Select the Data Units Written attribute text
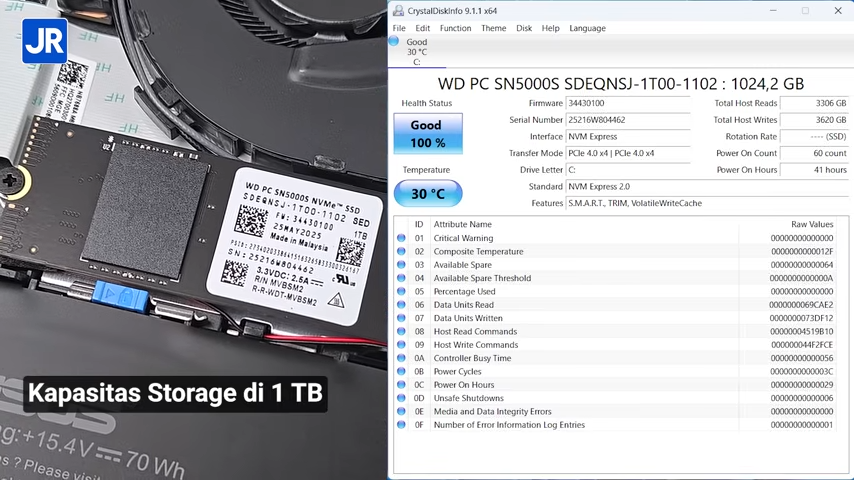Image resolution: width=854 pixels, height=480 pixels. point(468,318)
